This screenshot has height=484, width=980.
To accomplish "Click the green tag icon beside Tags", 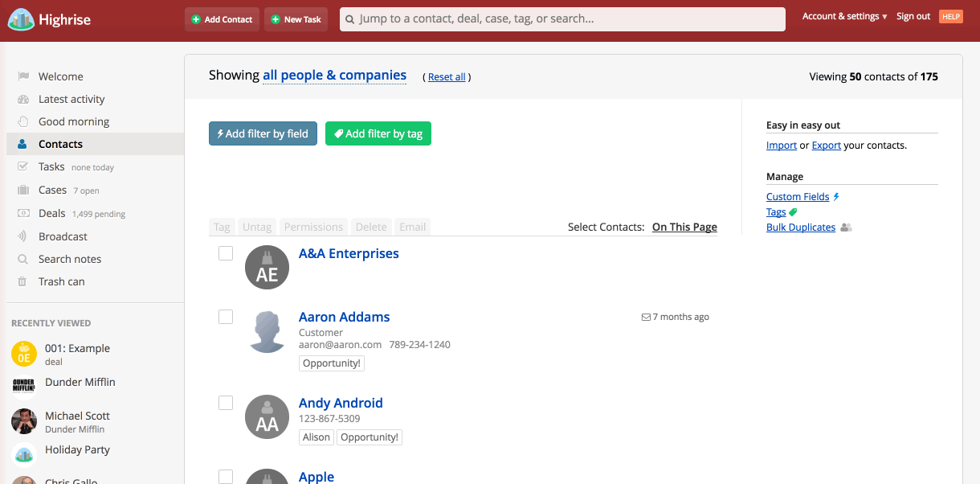I will tap(793, 212).
